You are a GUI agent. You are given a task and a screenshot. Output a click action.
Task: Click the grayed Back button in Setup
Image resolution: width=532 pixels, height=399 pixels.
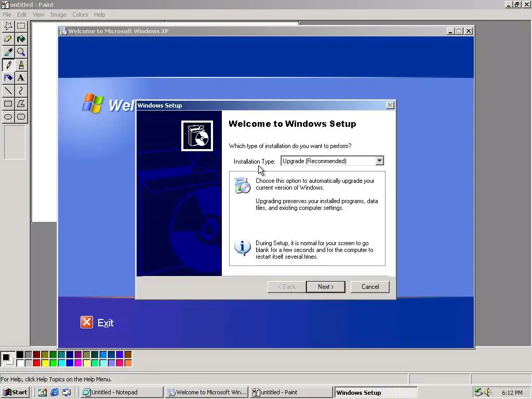tap(287, 287)
